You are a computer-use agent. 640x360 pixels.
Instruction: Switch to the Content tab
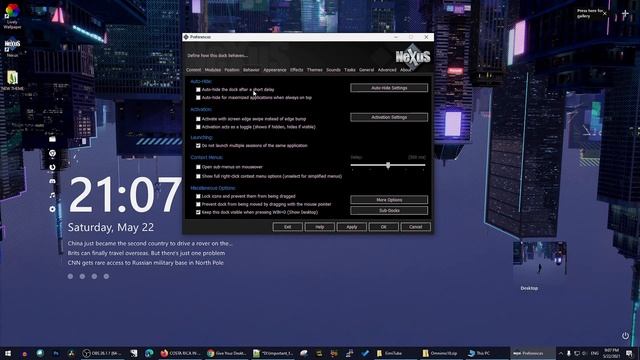tap(193, 70)
